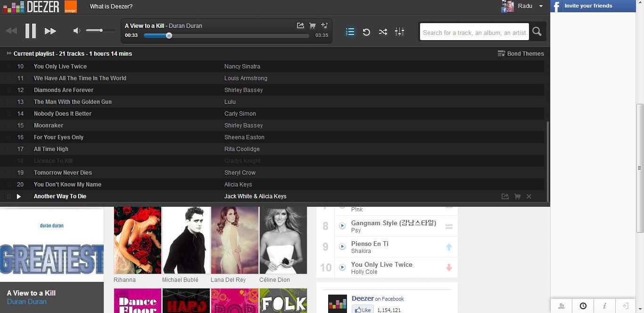Image resolution: width=644 pixels, height=313 pixels.
Task: Remove Another Way To Die from playlist
Action: (529, 196)
